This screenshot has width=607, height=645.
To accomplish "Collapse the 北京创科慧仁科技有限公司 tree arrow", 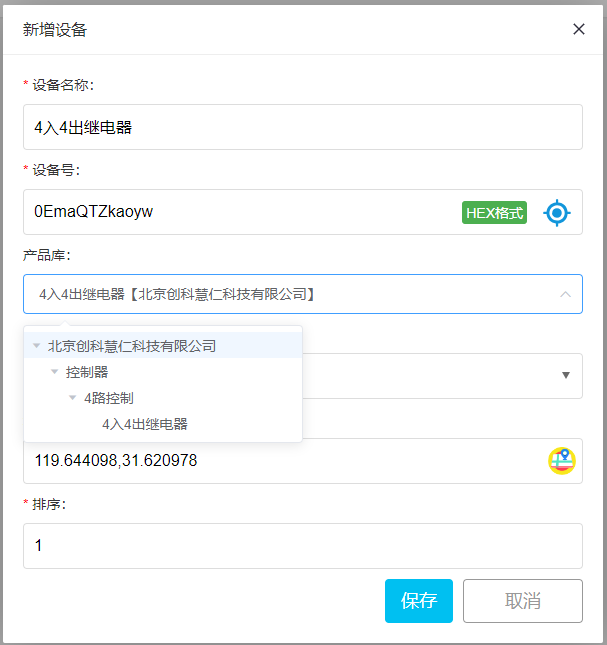I will (37, 346).
